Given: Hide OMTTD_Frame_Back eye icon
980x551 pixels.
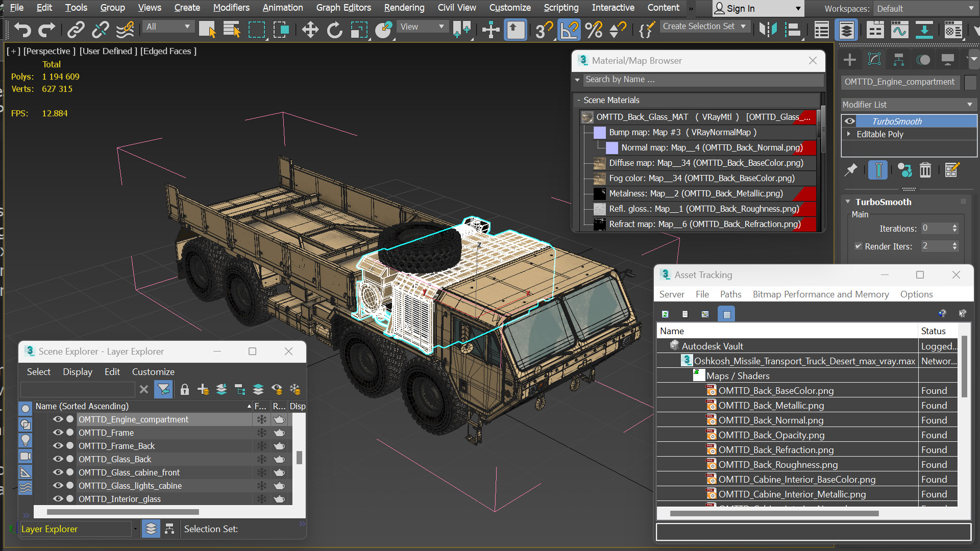Looking at the screenshot, I should [x=58, y=445].
